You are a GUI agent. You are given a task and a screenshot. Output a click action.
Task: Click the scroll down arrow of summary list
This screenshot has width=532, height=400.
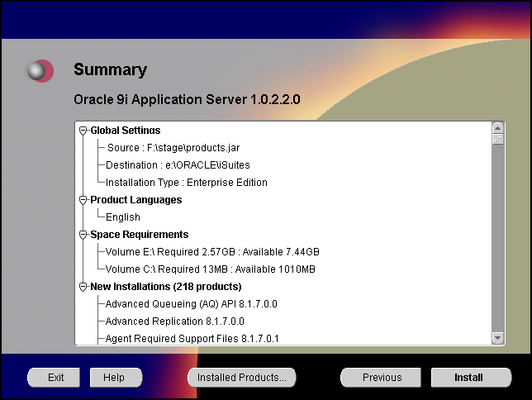498,338
